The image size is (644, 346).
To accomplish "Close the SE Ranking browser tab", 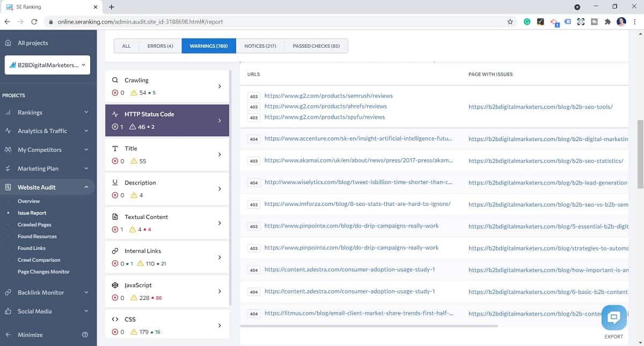I will click(95, 7).
